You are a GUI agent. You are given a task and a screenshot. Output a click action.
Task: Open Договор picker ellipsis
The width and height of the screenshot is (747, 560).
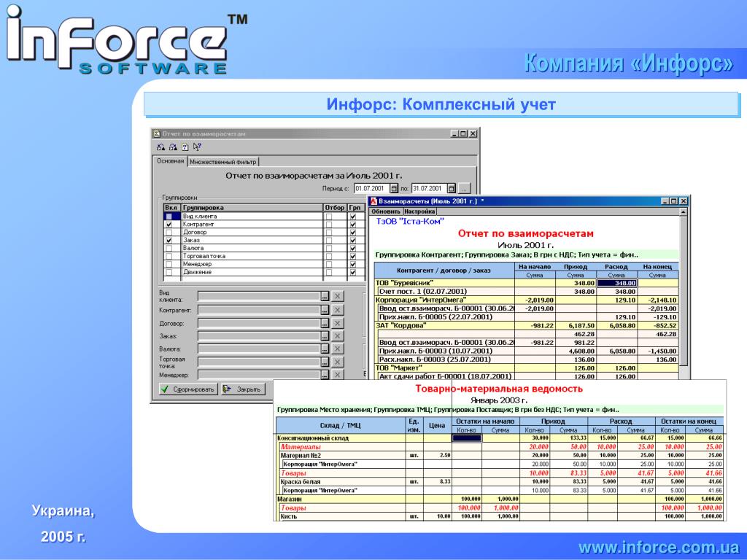point(325,323)
